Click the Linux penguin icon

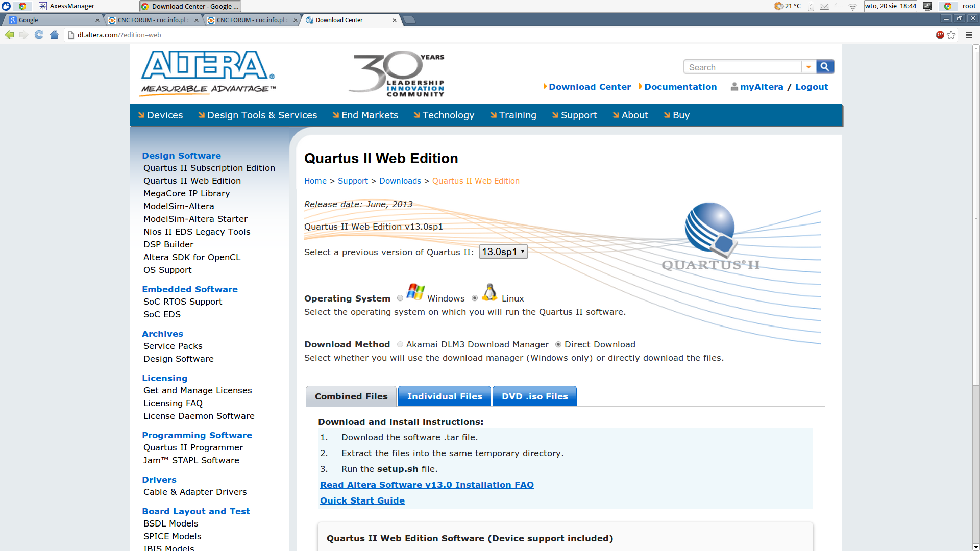[489, 292]
